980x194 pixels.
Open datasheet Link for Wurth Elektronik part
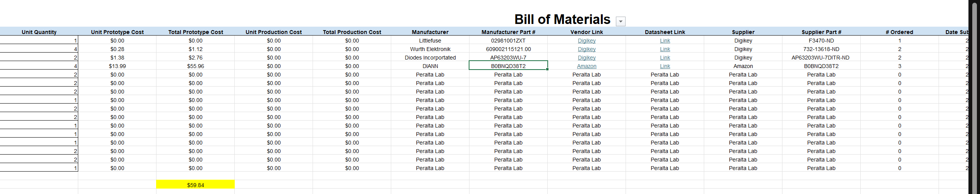pyautogui.click(x=665, y=49)
